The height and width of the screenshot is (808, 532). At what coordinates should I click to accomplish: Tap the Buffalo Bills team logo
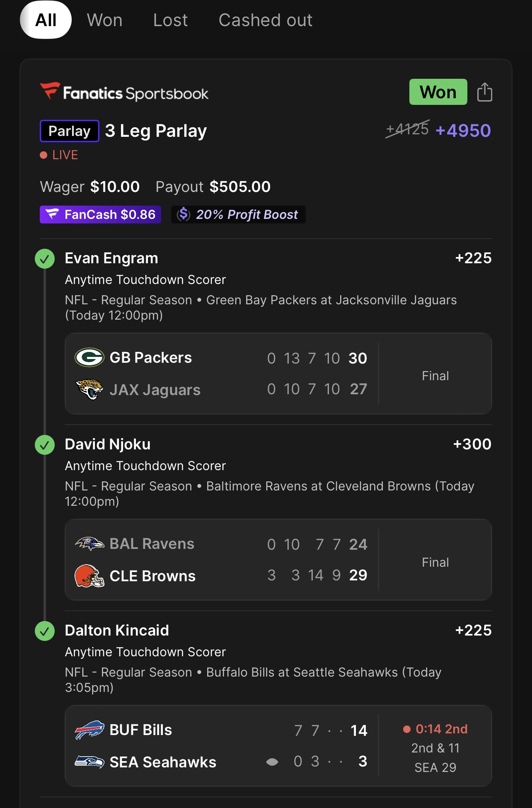[x=89, y=730]
